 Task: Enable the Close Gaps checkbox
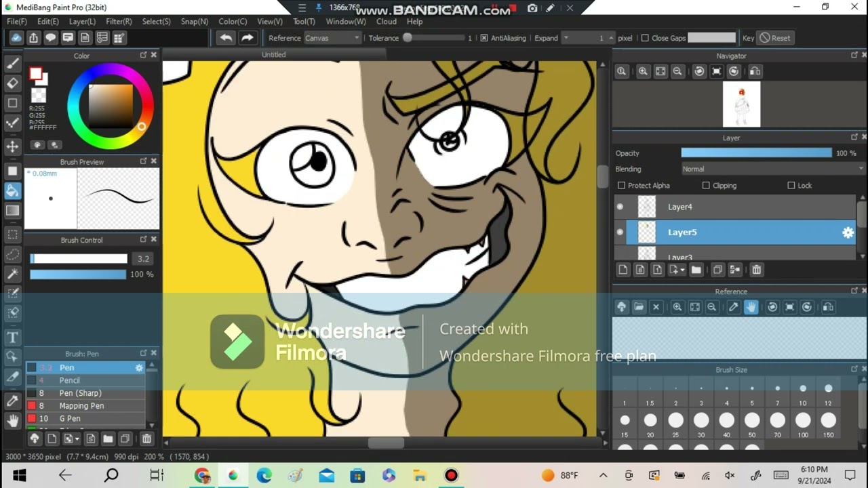pos(645,38)
